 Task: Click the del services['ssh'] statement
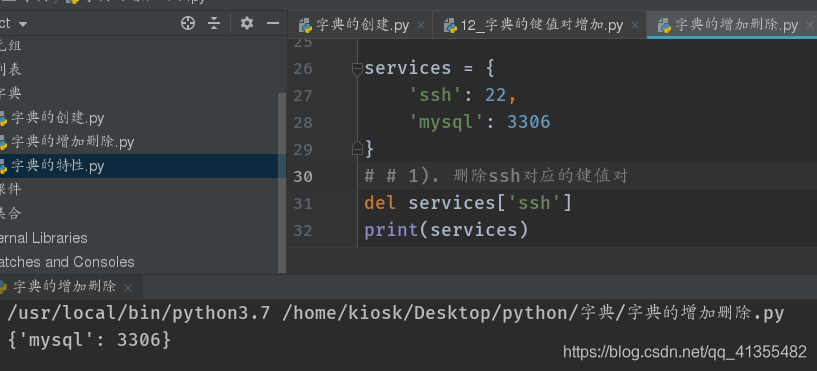(468, 203)
